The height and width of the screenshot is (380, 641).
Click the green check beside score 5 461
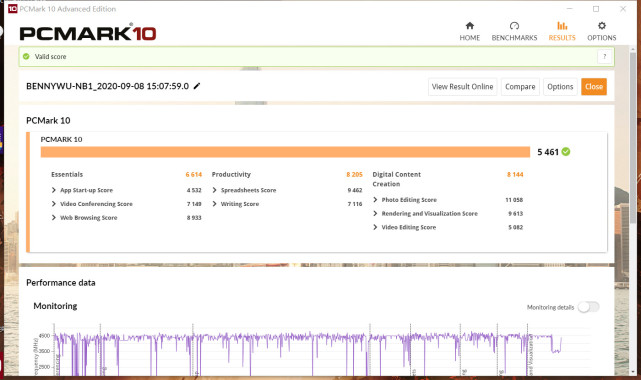(566, 152)
